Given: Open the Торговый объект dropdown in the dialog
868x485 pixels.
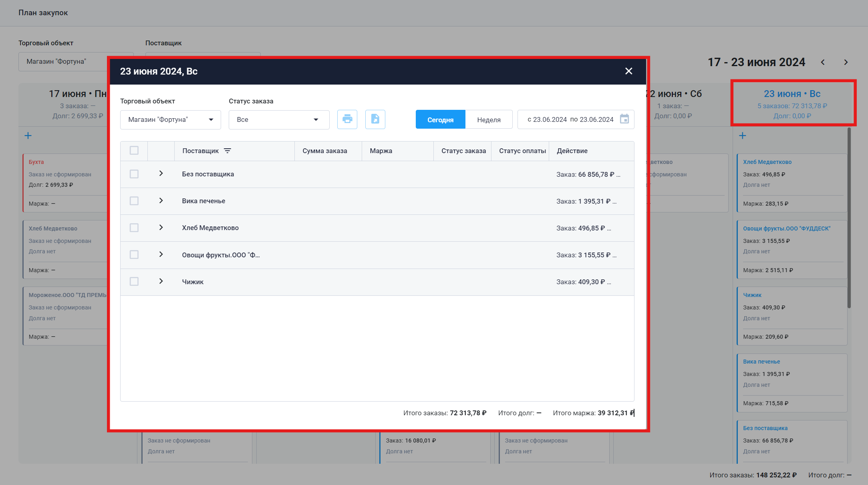Looking at the screenshot, I should (x=171, y=120).
